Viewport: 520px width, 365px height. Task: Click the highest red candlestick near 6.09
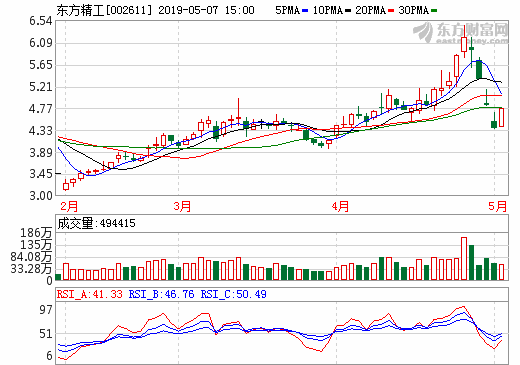[464, 43]
